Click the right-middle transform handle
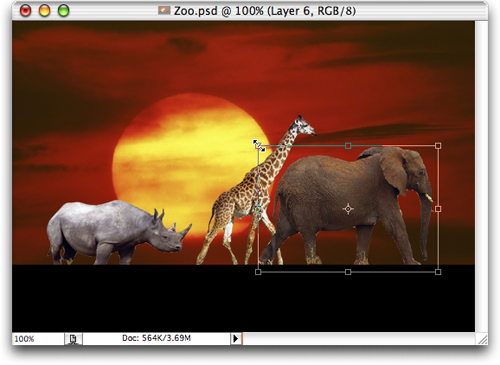The height and width of the screenshot is (365, 500). [x=438, y=209]
